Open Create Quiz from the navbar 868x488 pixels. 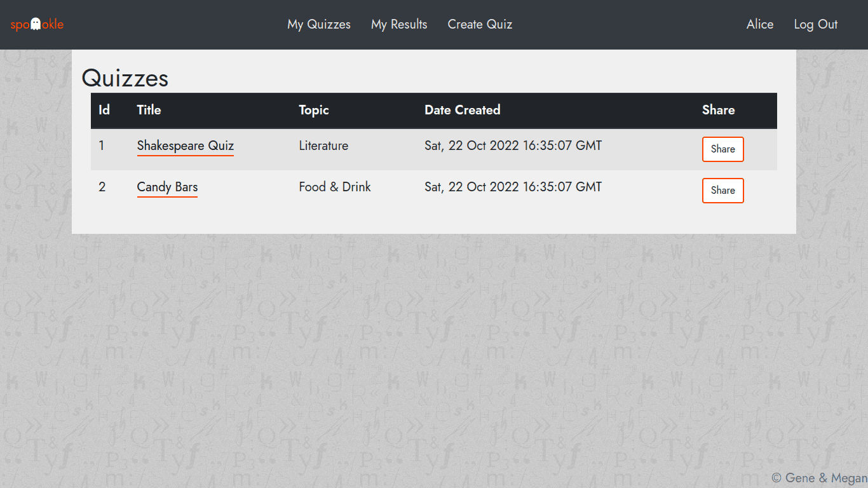click(480, 24)
